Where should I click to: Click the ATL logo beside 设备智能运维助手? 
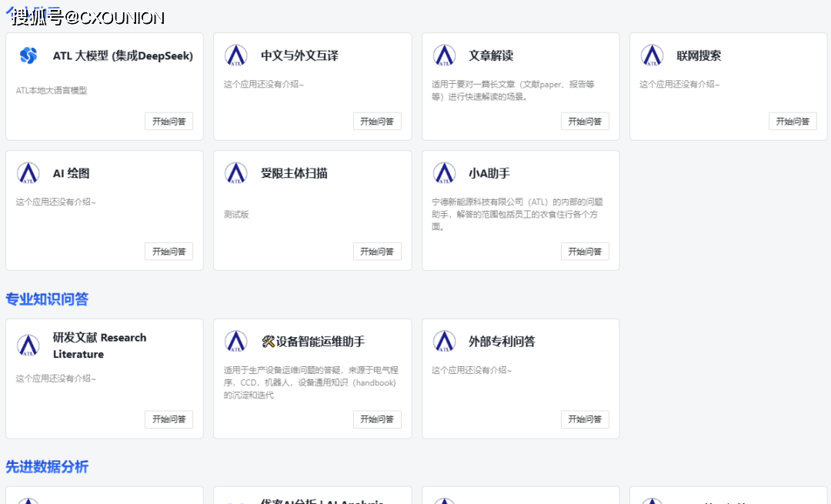pos(236,342)
